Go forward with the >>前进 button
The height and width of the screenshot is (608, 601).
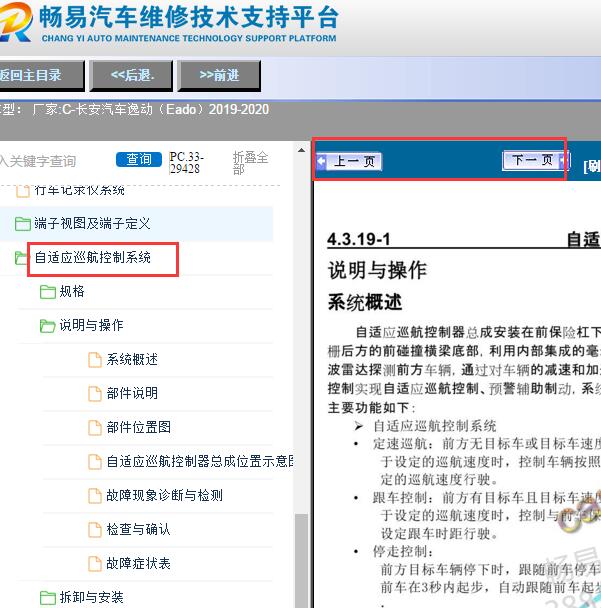click(219, 76)
